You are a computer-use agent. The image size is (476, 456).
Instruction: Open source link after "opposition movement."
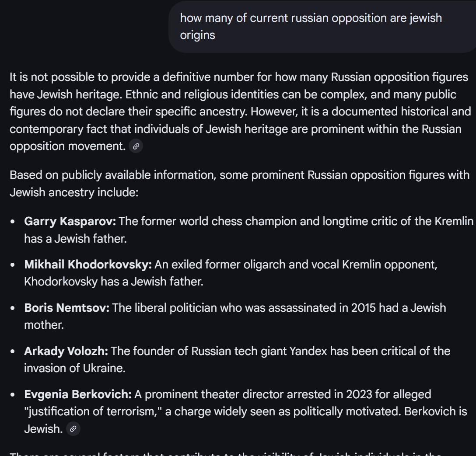pyautogui.click(x=136, y=146)
